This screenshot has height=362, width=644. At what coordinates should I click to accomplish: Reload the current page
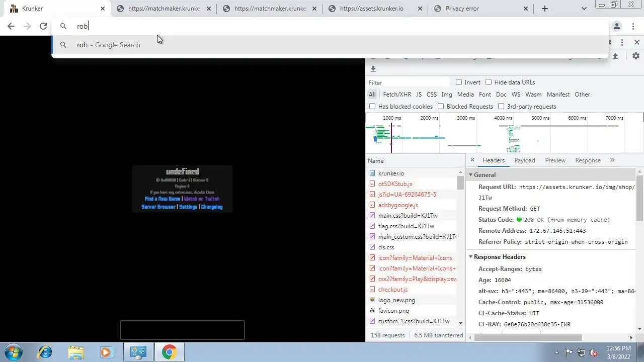coord(43,26)
